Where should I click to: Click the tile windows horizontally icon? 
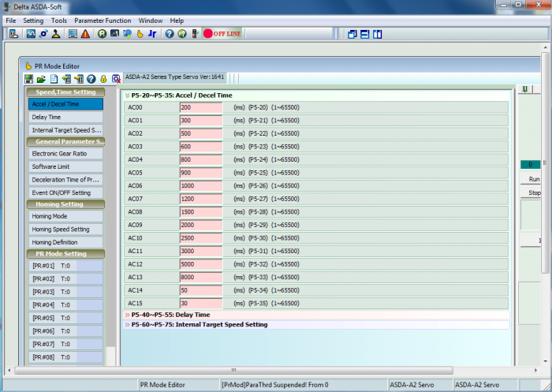[364, 34]
